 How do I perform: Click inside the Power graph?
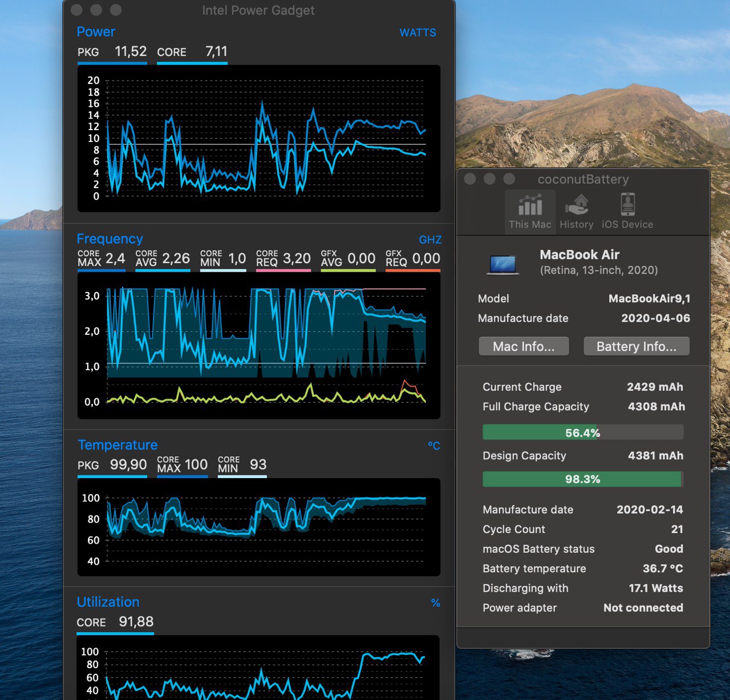[x=259, y=138]
